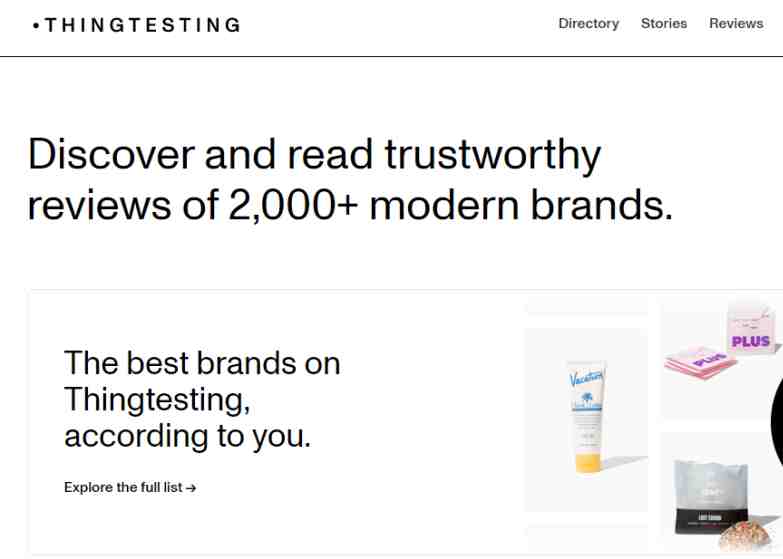The height and width of the screenshot is (559, 783).
Task: Click the headline Discover and read trustworthy
Action: tap(315, 155)
